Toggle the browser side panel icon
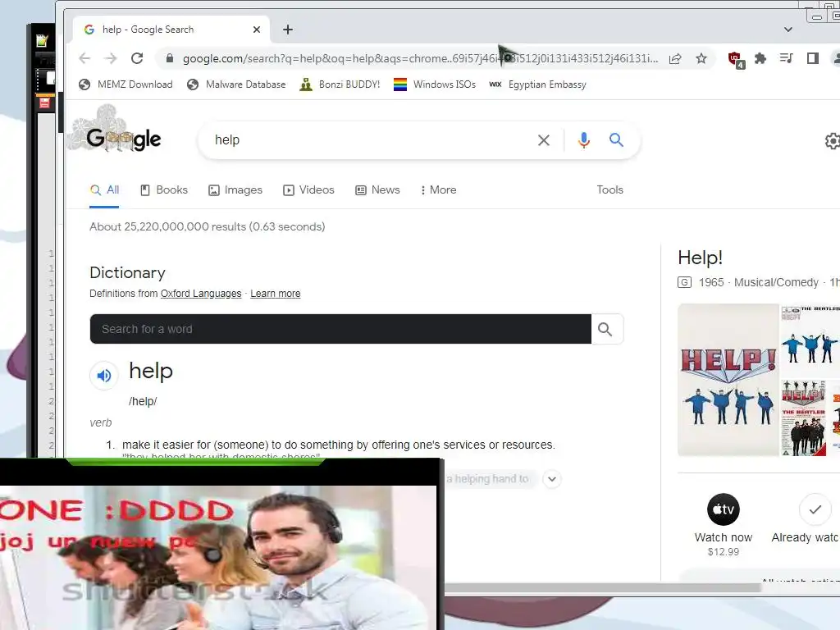The width and height of the screenshot is (840, 630). [812, 58]
